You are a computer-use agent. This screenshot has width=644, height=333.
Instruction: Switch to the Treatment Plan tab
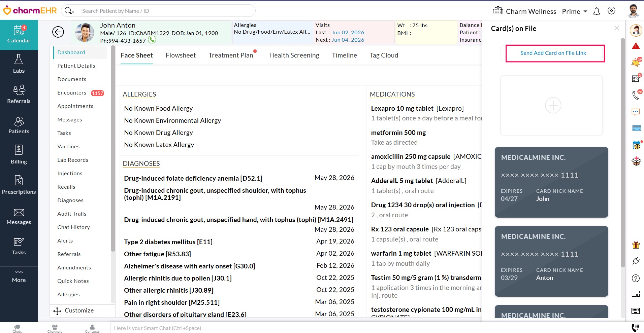coord(231,55)
